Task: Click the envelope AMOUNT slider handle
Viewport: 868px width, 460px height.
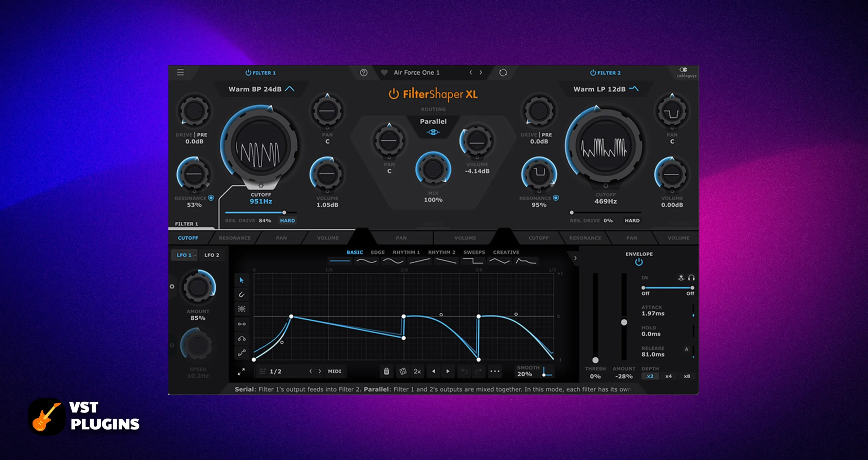Action: point(624,322)
